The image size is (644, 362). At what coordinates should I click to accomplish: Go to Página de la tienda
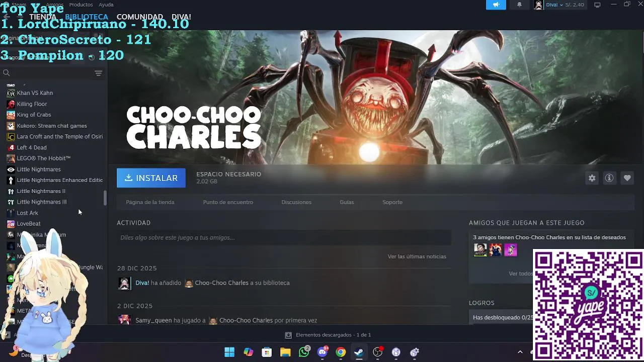point(150,202)
